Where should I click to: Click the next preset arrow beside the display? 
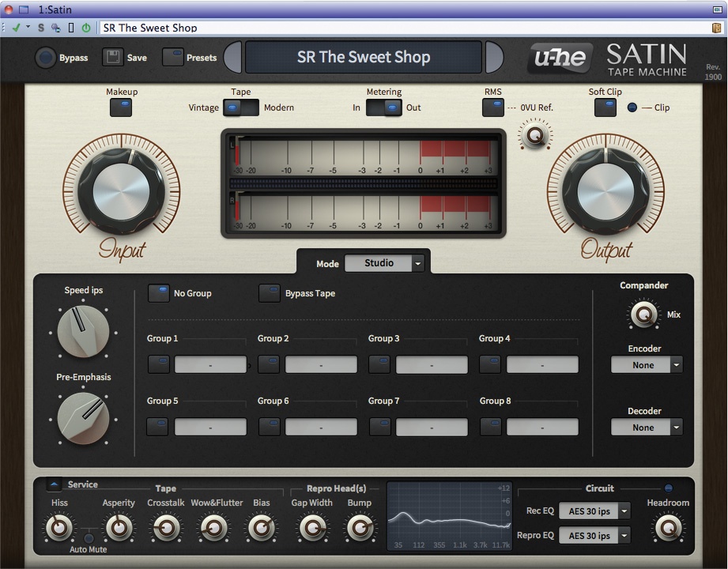(494, 58)
